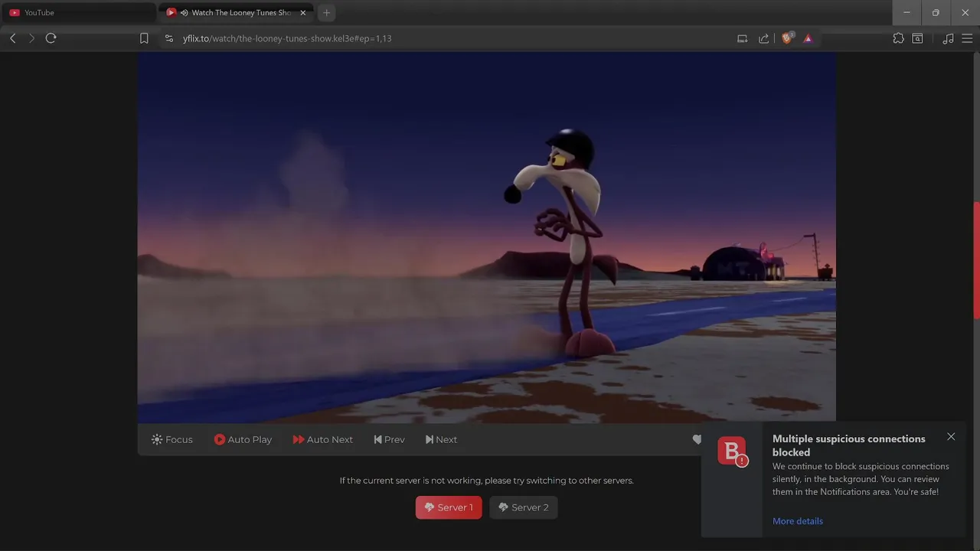Screen dimensions: 980x551
Task: Close the Looney Tunes Show tab
Action: coord(303,12)
